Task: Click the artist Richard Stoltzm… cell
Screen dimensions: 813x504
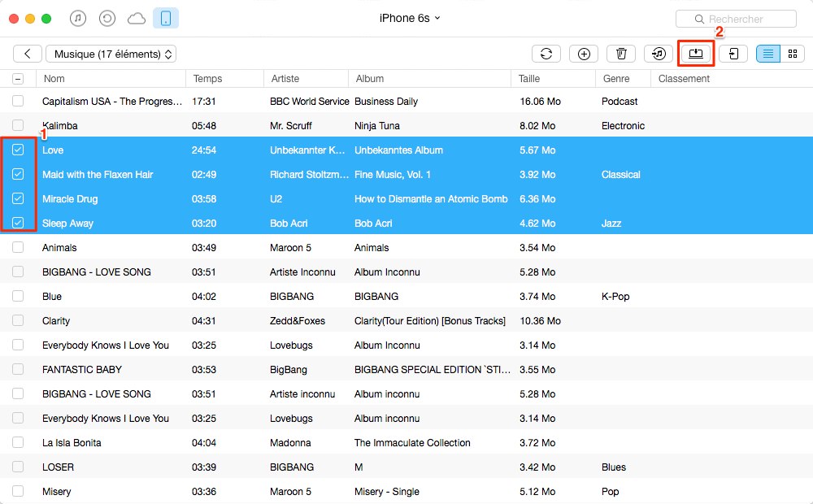Action: click(x=310, y=175)
